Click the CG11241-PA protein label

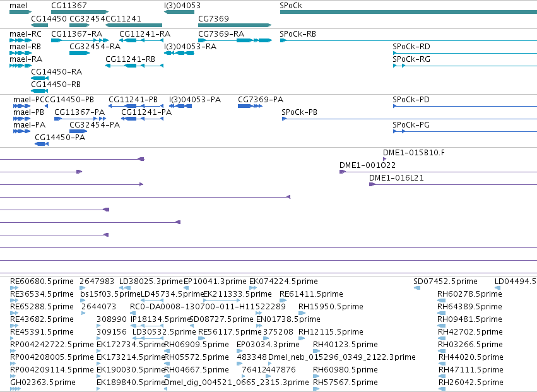point(146,112)
